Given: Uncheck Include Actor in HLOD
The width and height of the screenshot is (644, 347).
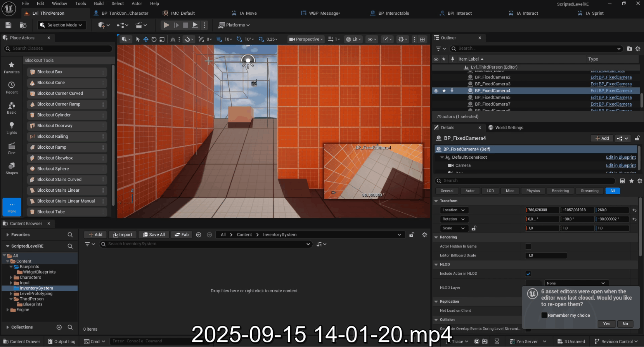Looking at the screenshot, I should pos(528,274).
